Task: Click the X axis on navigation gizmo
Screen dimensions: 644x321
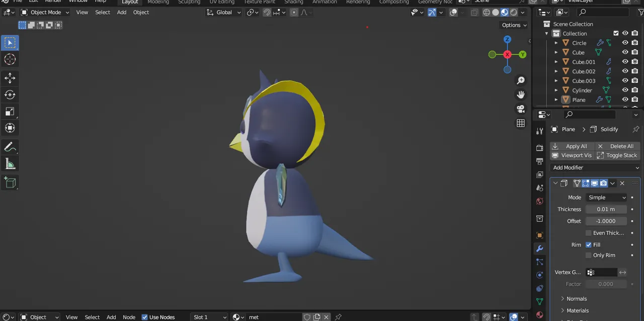Action: (507, 54)
